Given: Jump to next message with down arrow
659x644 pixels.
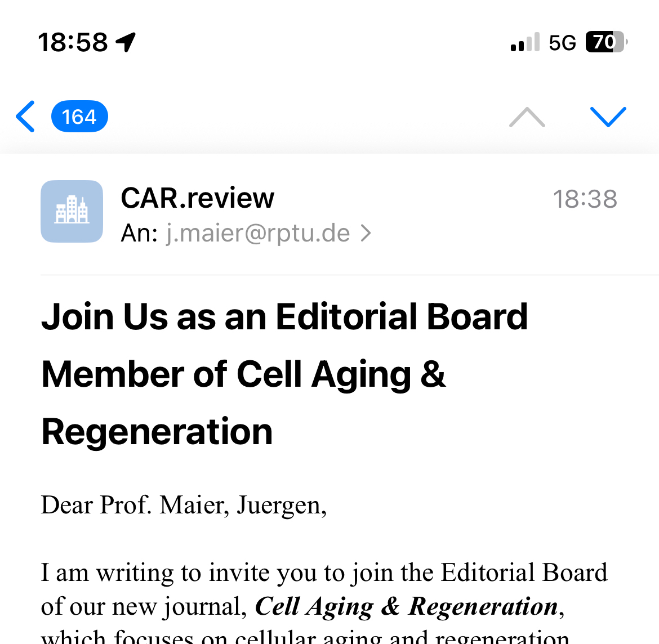Looking at the screenshot, I should [x=608, y=117].
